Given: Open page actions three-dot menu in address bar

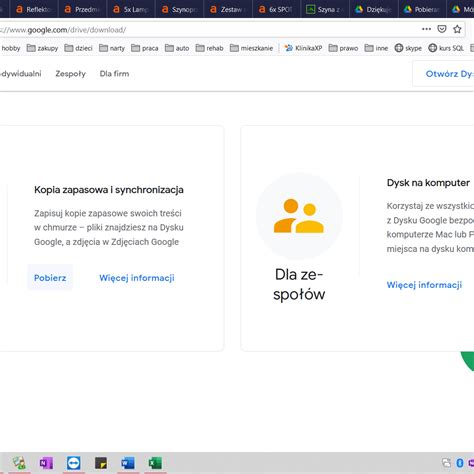Looking at the screenshot, I should (426, 29).
